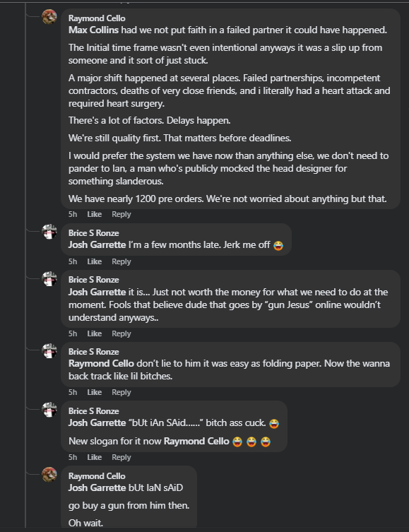Click Raymond Cello's name on the bottom comment

click(97, 476)
